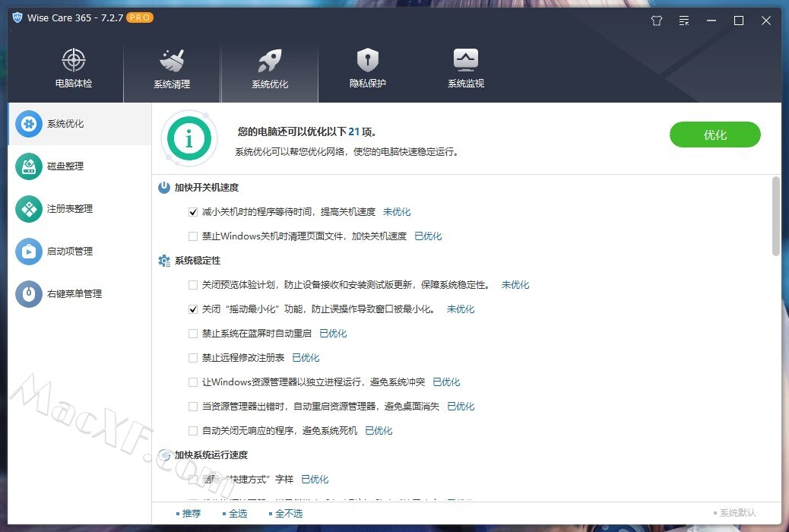
Task: Check 禁止系统在蓝屏时自动重启 option
Action: pos(193,334)
